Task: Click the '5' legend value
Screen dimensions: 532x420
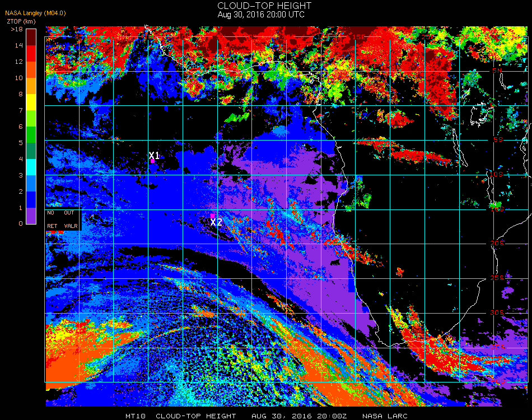Action: coord(21,143)
